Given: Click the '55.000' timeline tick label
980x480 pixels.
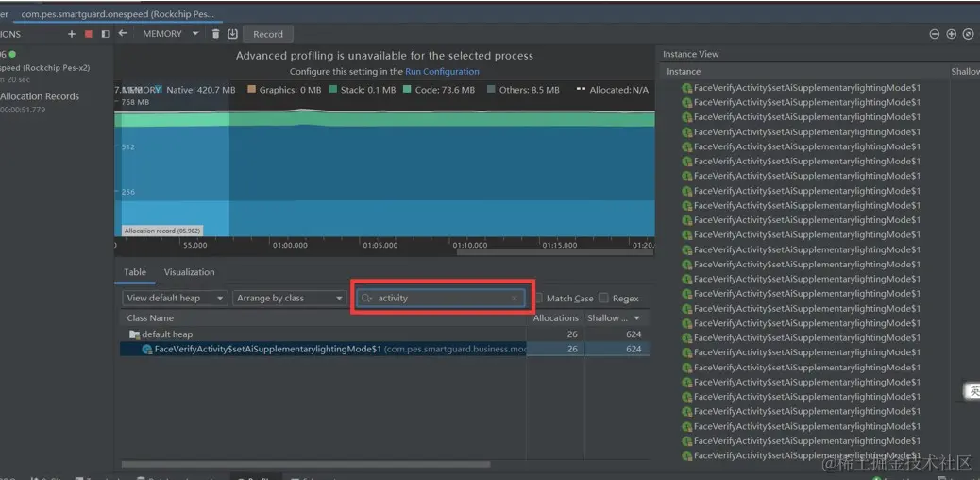Looking at the screenshot, I should [195, 246].
